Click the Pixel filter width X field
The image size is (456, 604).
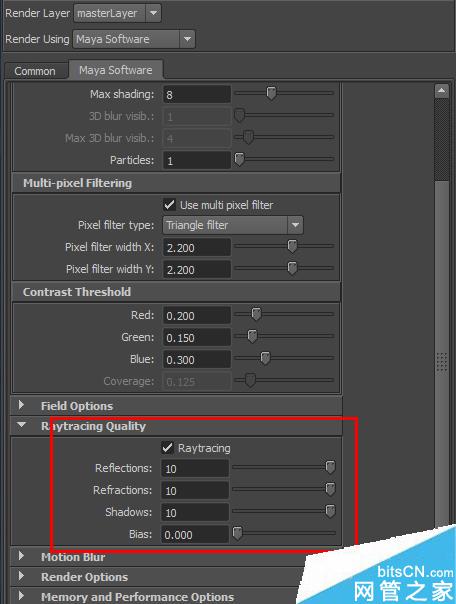197,247
